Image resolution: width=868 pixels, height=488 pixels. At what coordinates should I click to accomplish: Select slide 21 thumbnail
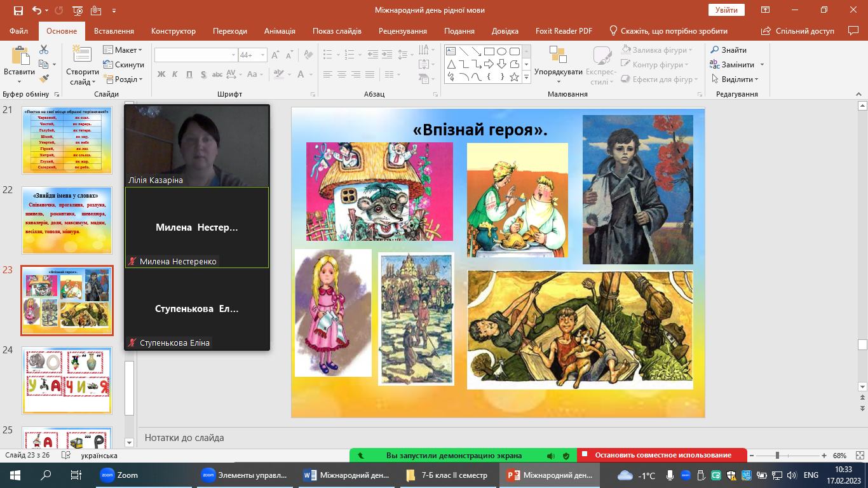[x=67, y=139]
